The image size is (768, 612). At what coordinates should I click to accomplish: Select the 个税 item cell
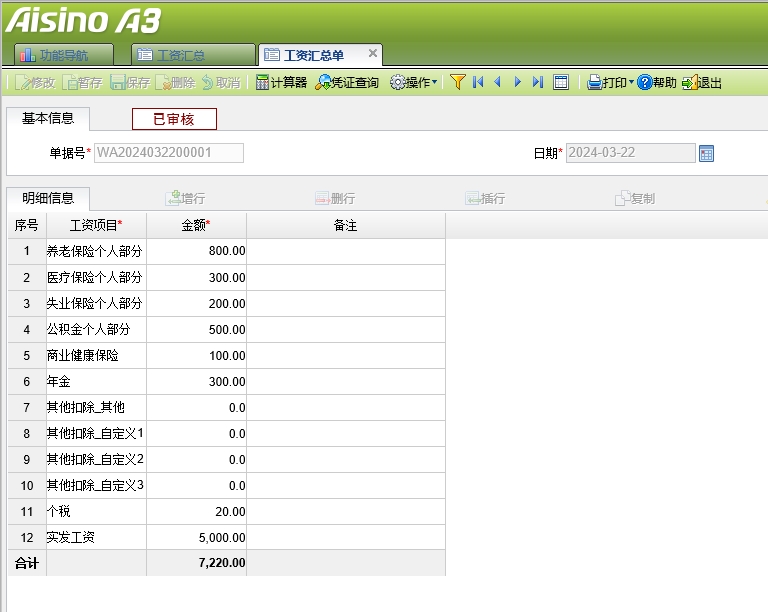[x=96, y=512]
